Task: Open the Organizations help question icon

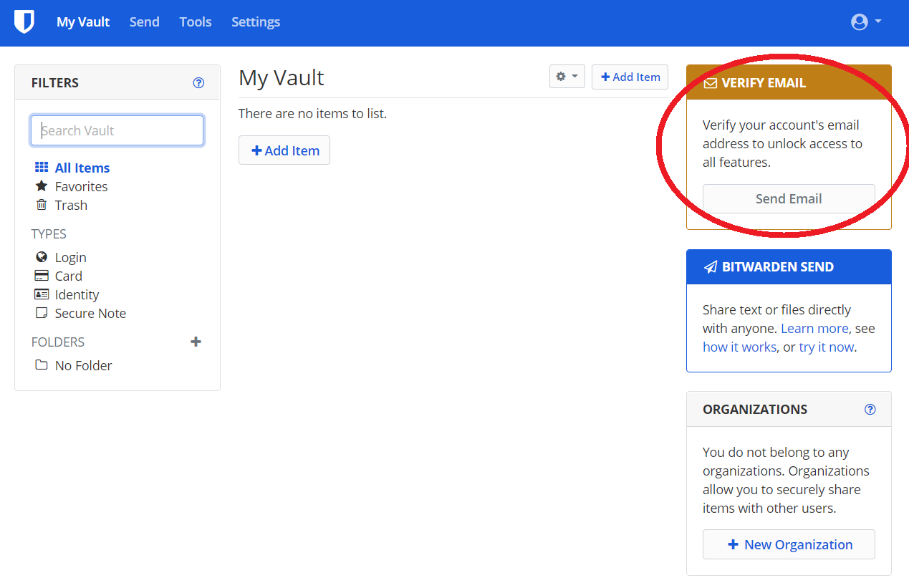Action: tap(870, 410)
